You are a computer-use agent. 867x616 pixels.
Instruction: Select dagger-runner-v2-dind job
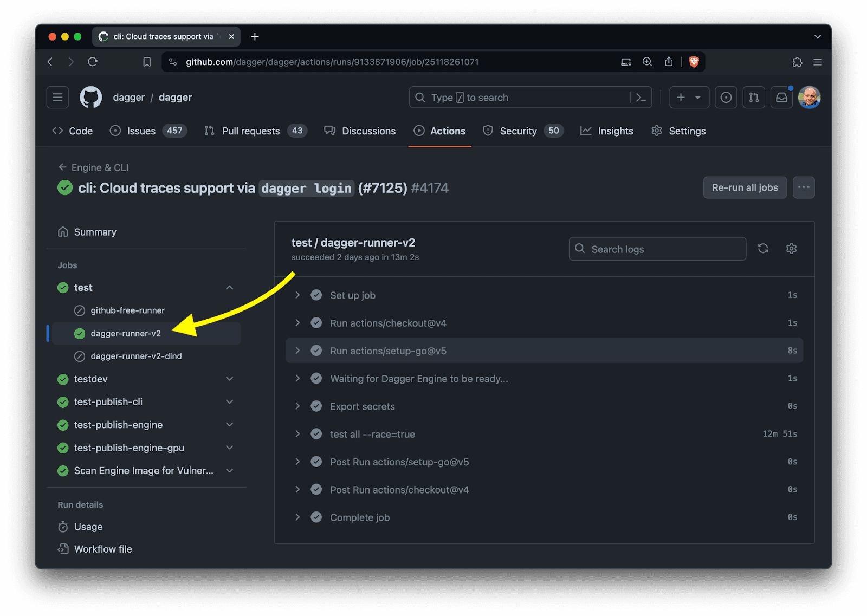(x=136, y=356)
